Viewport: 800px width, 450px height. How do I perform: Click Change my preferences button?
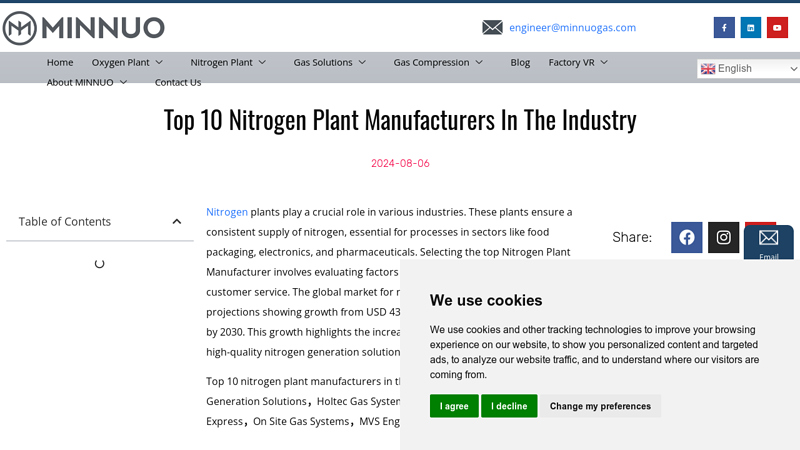601,406
